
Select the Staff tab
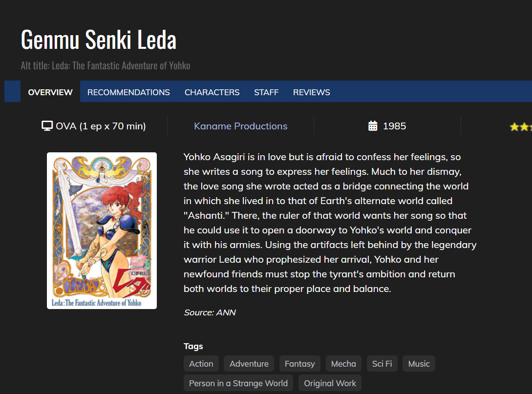point(266,92)
